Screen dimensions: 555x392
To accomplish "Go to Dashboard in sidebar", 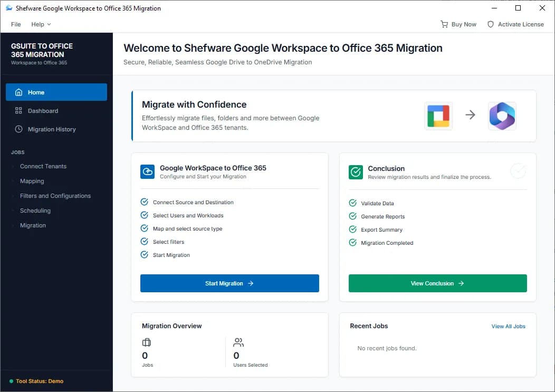I will (56, 111).
